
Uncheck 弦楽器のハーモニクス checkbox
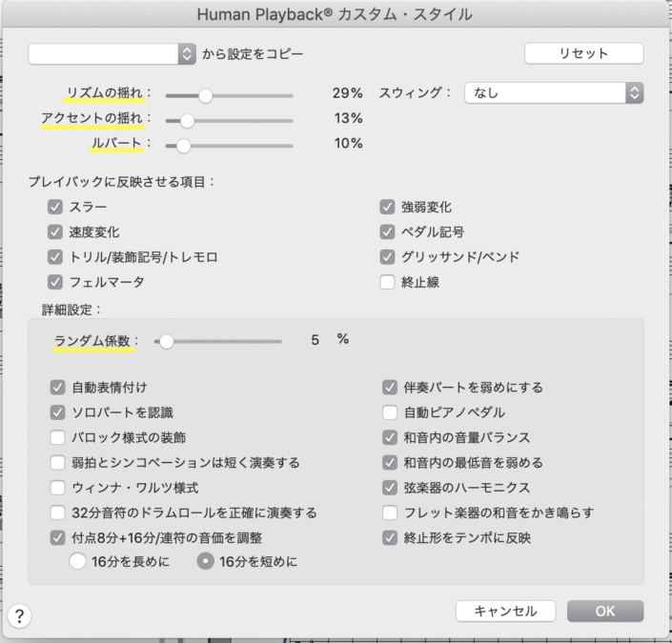pos(390,488)
